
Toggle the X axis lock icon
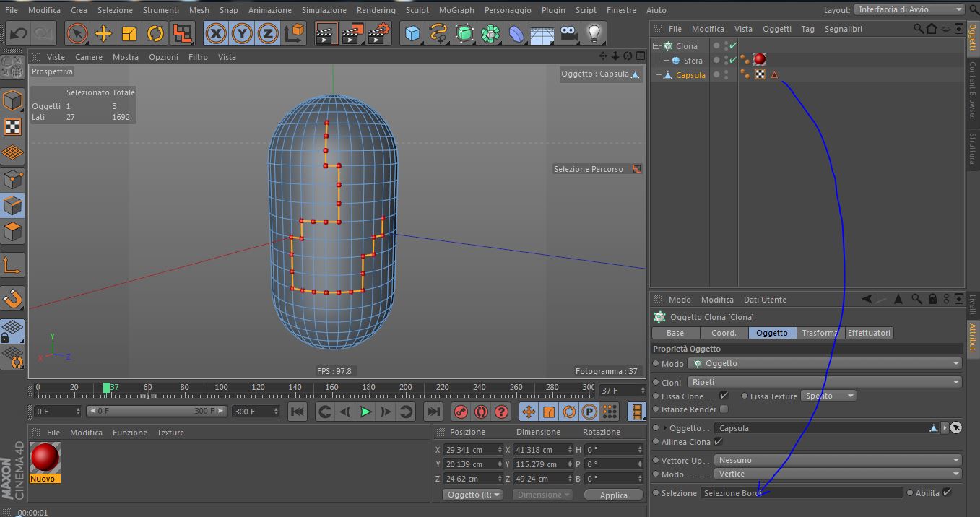(x=217, y=33)
